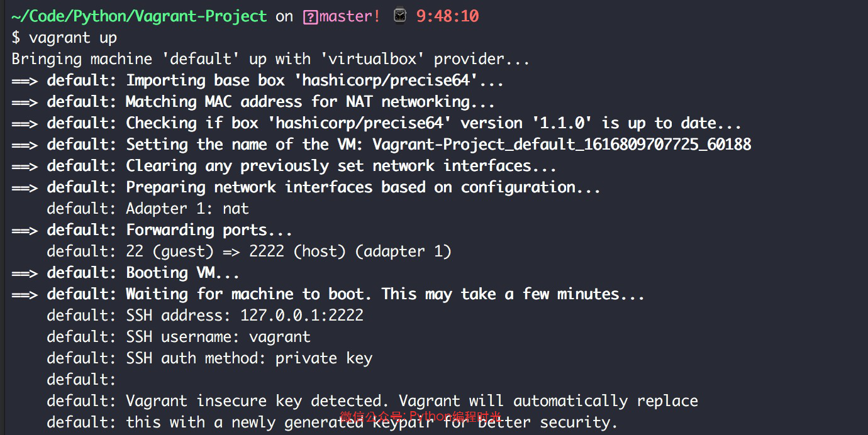
Task: Click the arrow before 'Forwarding ports...'
Action: (25, 230)
